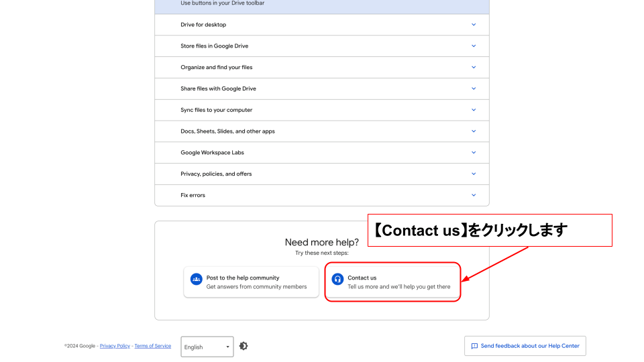The height and width of the screenshot is (362, 644).
Task: Open the Privacy Policy link
Action: coord(115,346)
